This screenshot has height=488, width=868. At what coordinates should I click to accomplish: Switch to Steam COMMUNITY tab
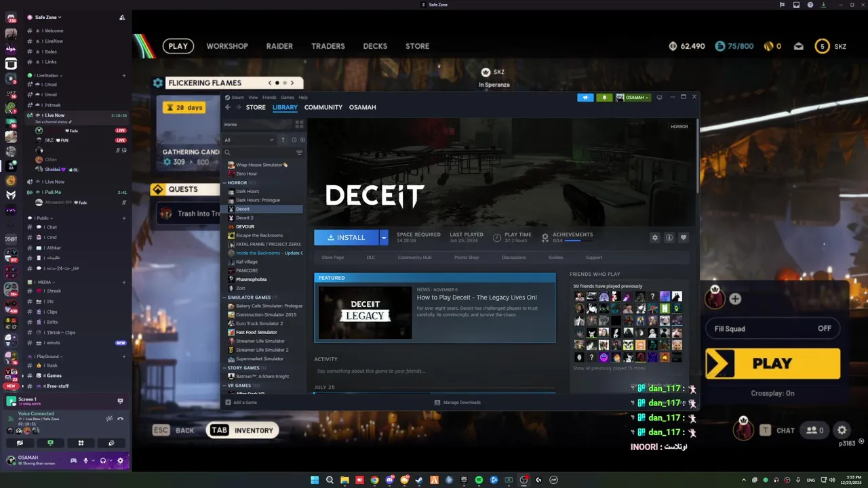pos(323,107)
